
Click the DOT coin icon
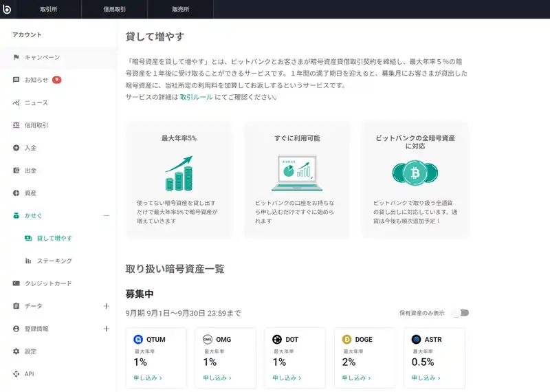coord(277,339)
